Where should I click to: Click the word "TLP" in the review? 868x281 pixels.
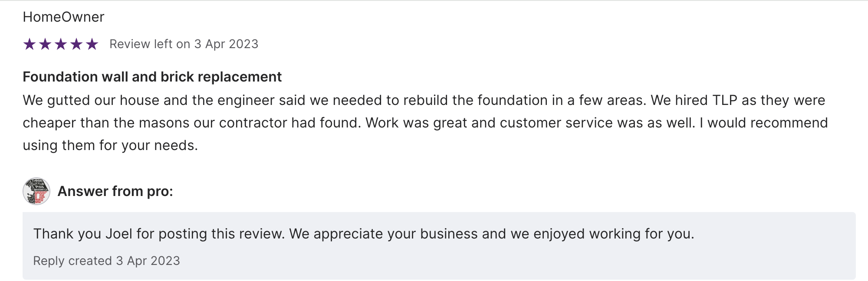coord(725,100)
